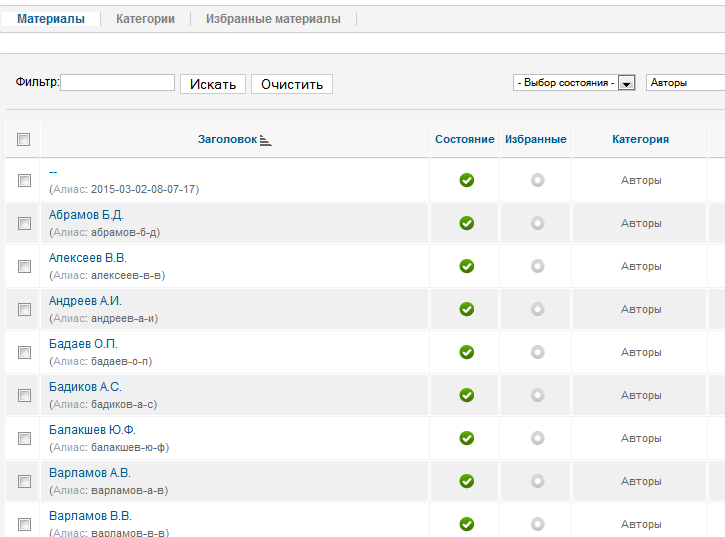Open the Абрамов Б.Д. article link

pos(86,215)
